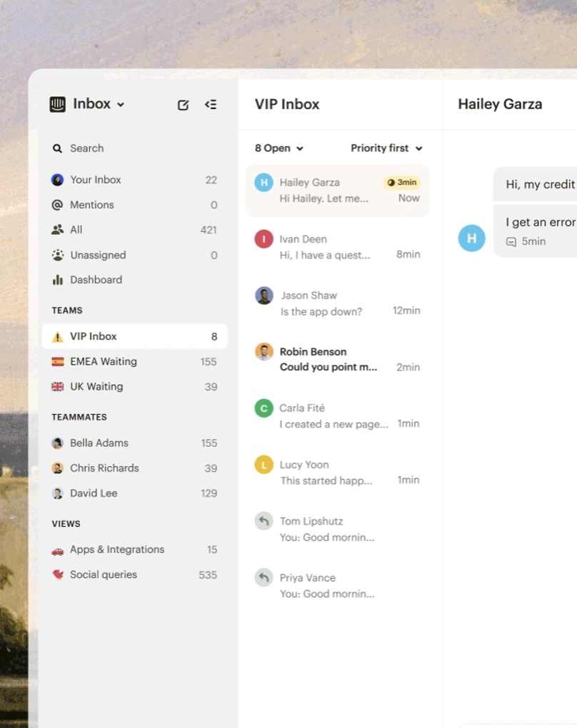
Task: Open the Priority first sort dropdown
Action: [386, 148]
